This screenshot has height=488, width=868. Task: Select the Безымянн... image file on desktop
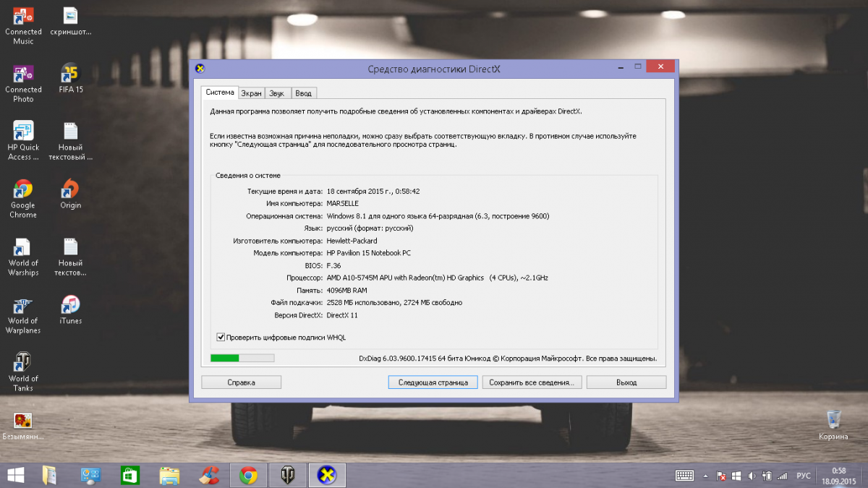pos(23,427)
